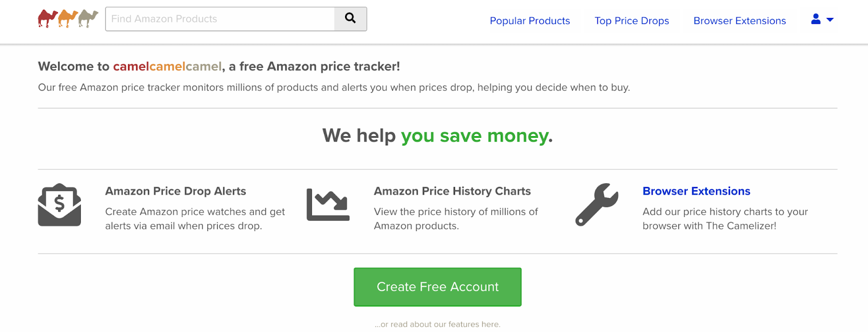Open Browser Extensions in the top navigation
Viewport: 868px width, 332px height.
tap(739, 21)
